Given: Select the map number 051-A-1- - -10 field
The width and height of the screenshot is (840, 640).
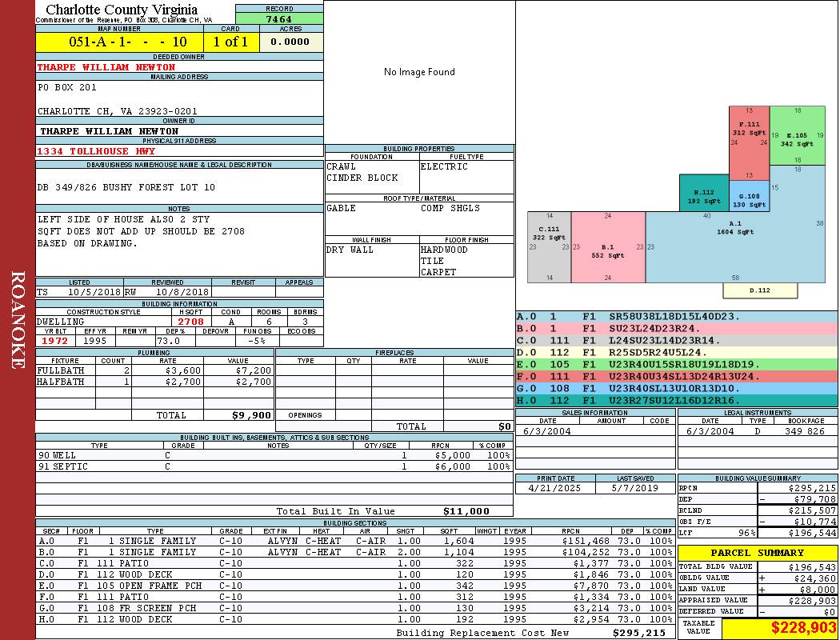Looking at the screenshot, I should click(x=119, y=42).
